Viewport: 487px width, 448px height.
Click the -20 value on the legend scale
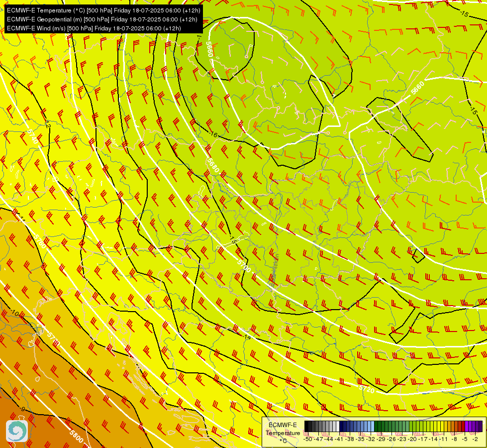coord(413,439)
